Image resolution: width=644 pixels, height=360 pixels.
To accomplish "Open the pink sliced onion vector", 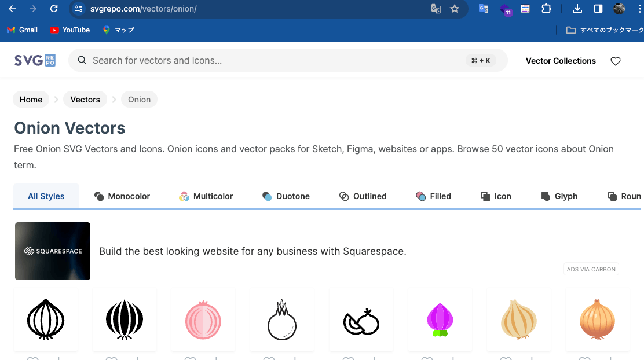I will (203, 319).
